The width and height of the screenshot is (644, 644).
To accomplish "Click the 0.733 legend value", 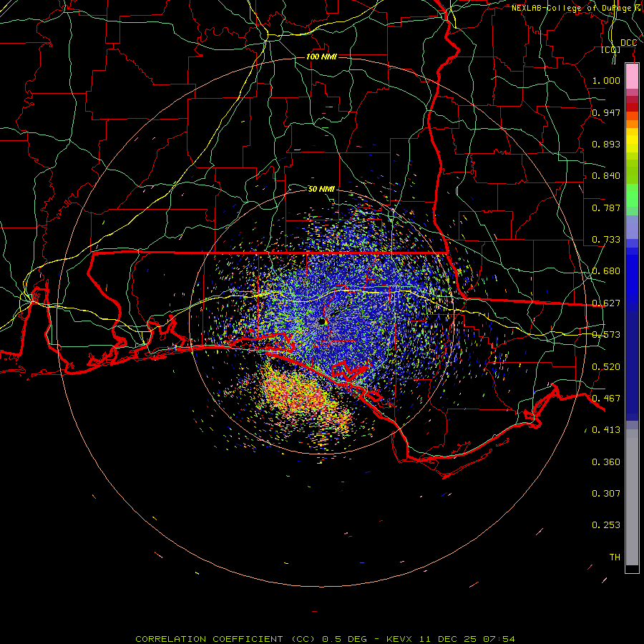I will (x=606, y=240).
